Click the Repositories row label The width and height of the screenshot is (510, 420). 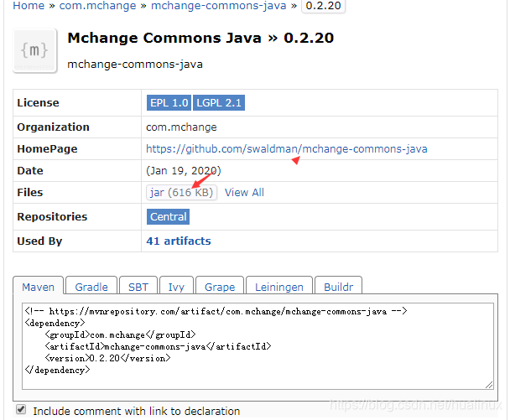coord(52,217)
